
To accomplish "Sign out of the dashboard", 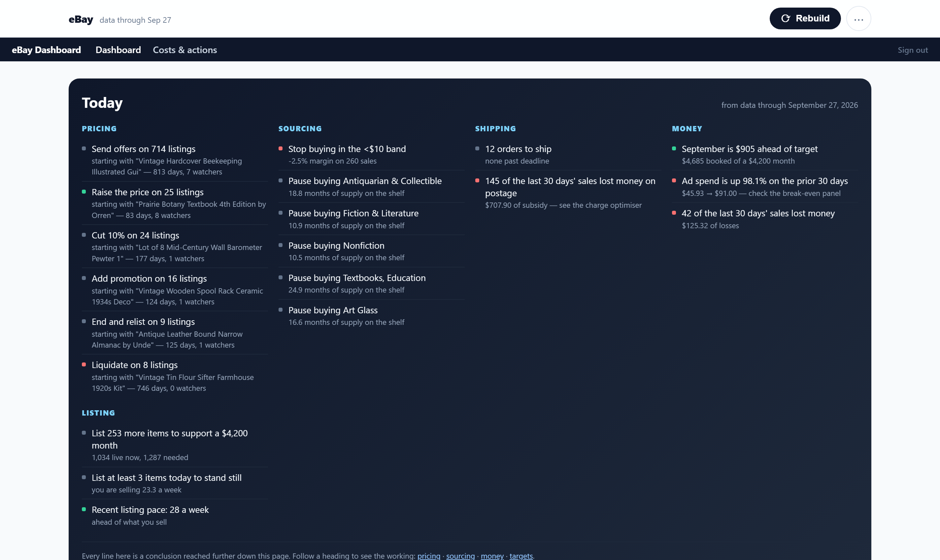I will [x=912, y=50].
